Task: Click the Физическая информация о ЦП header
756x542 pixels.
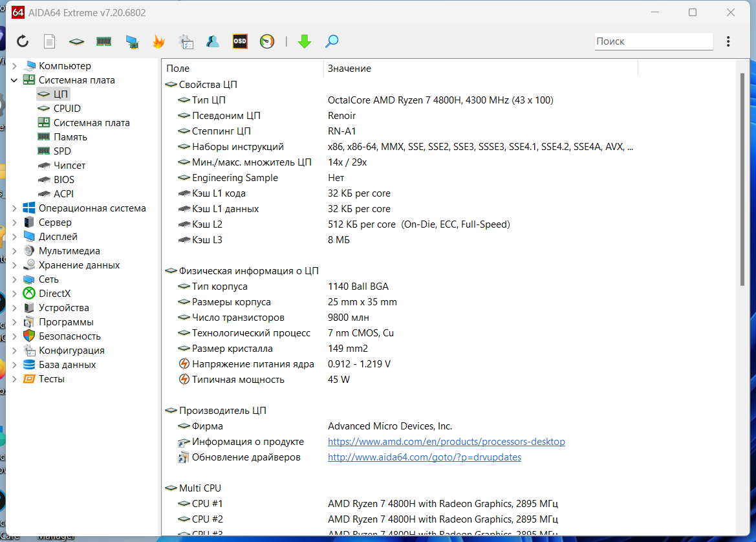Action: tap(249, 271)
